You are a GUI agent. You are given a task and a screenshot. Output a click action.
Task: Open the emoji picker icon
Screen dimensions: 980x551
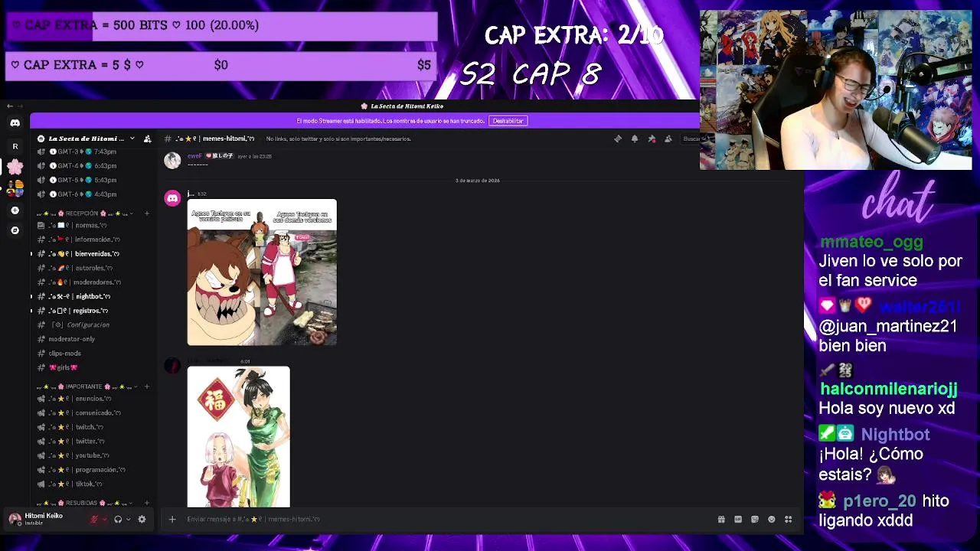[772, 519]
